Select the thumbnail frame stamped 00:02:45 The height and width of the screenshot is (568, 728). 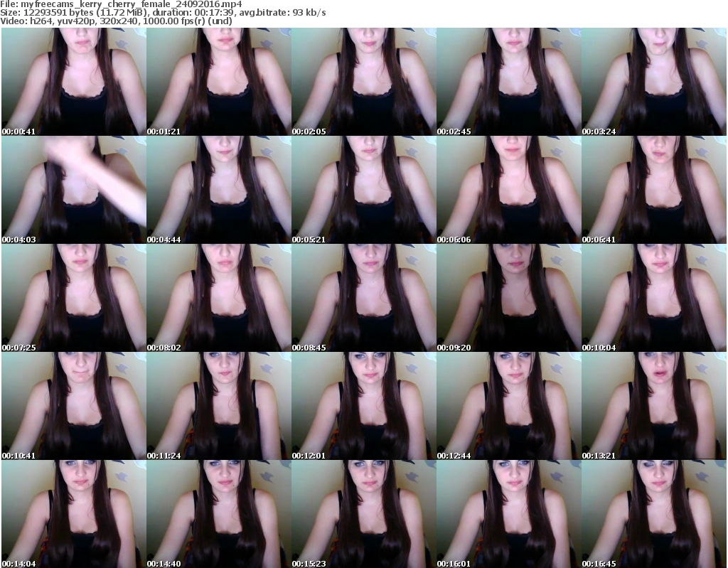click(509, 82)
